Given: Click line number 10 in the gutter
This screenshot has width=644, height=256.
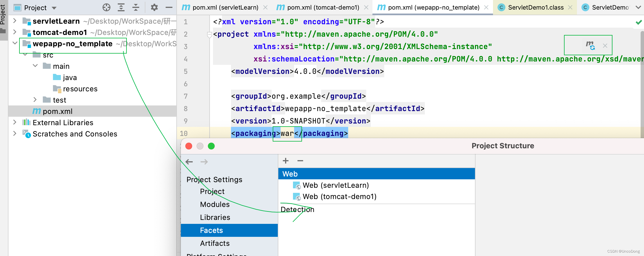Looking at the screenshot, I should point(184,133).
